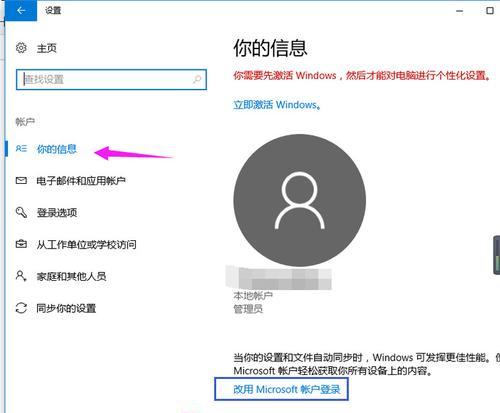Viewport: 500px width, 413px height.
Task: Click the email envelope icon
Action: [x=21, y=181]
